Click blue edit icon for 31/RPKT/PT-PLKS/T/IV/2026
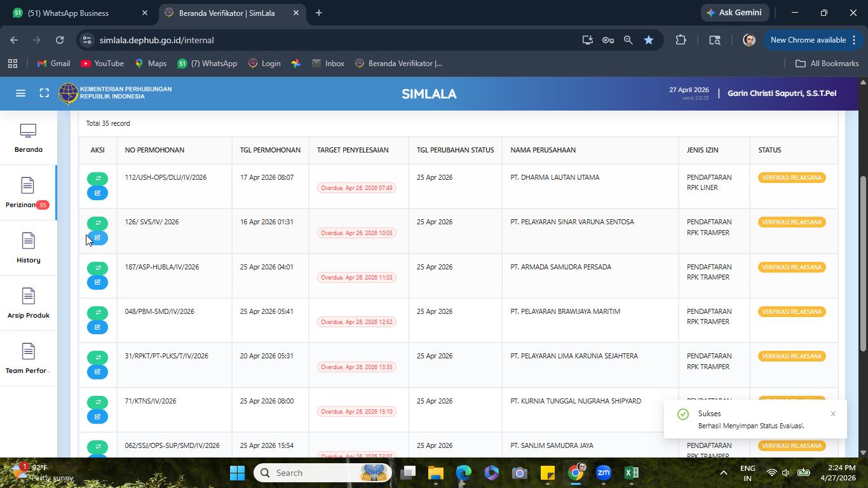 pos(98,372)
